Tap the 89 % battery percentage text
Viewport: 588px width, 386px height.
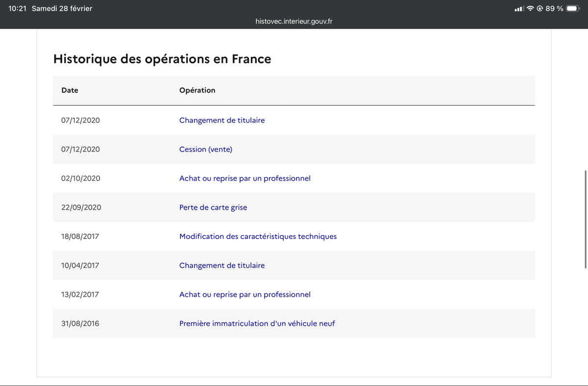[x=554, y=8]
